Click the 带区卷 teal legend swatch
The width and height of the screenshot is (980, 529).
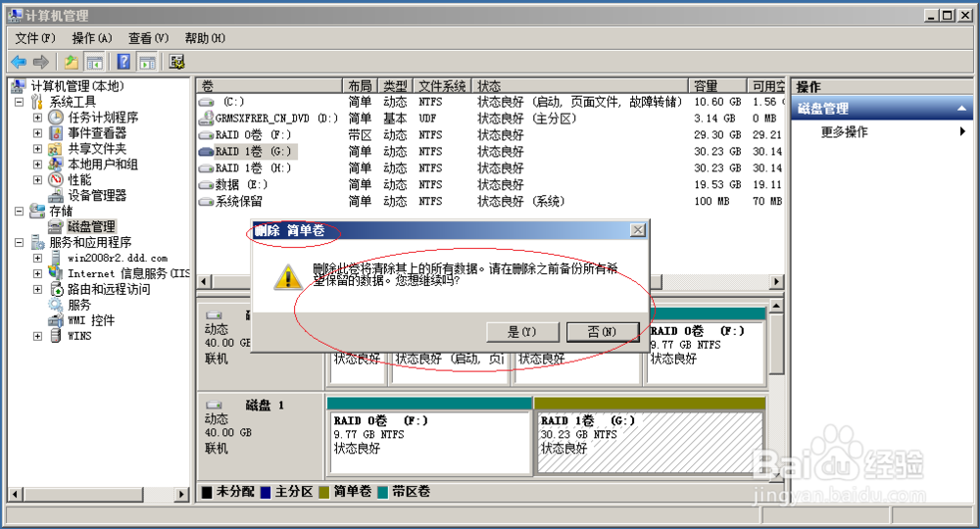click(x=382, y=492)
